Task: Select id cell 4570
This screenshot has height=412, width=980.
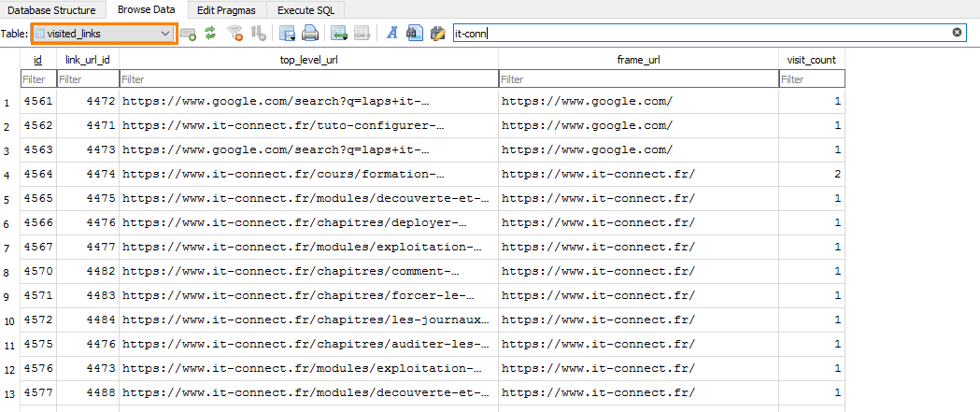Action: [x=38, y=271]
